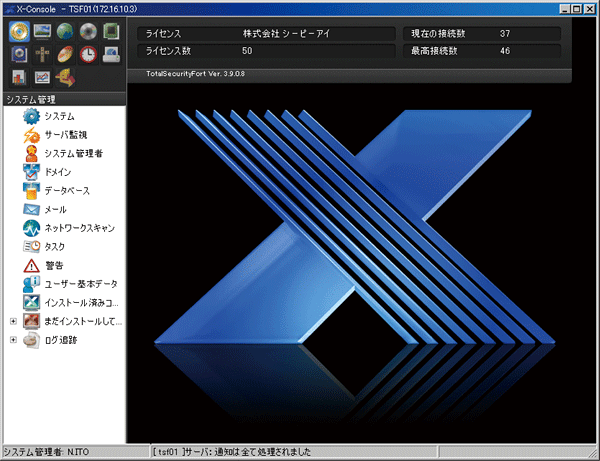Select the printer with globe icon
This screenshot has width=600, height=461.
pos(111,54)
